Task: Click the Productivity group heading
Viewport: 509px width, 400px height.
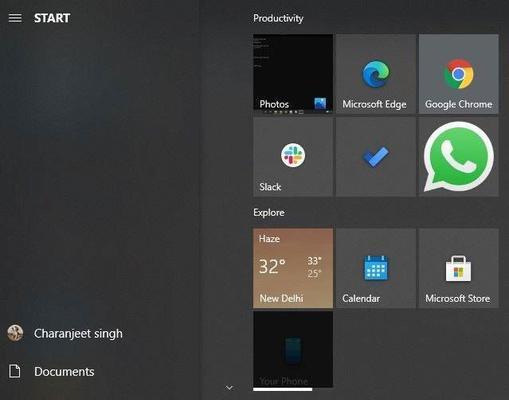Action: click(278, 18)
